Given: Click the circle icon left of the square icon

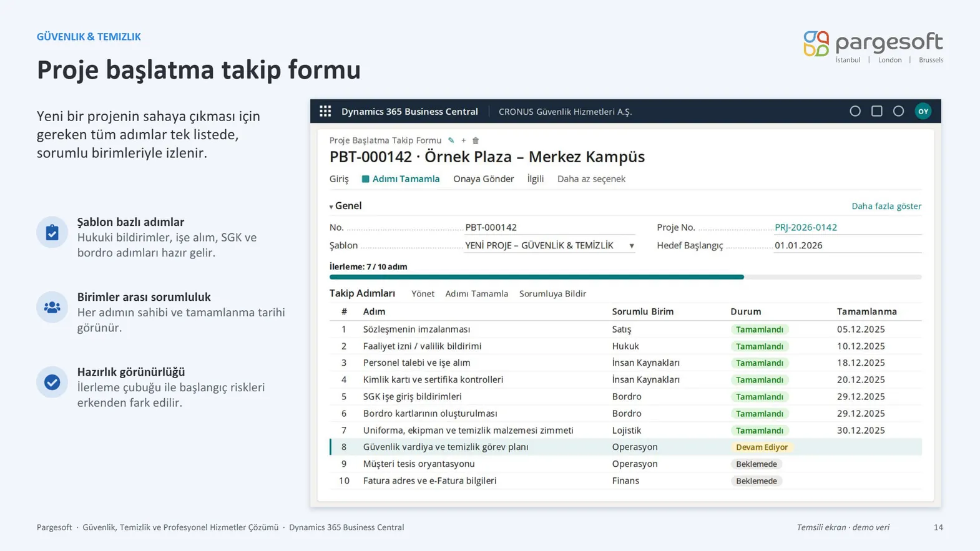Looking at the screenshot, I should click(x=855, y=111).
